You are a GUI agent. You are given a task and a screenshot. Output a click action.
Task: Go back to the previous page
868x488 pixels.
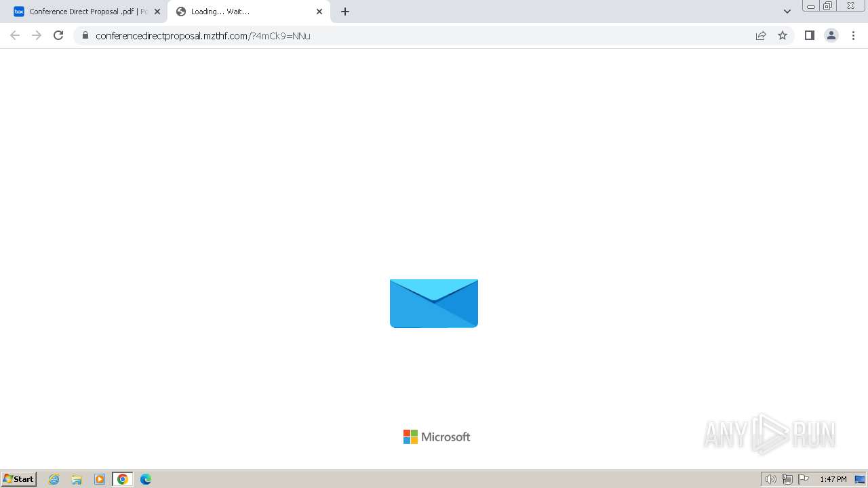tap(15, 35)
